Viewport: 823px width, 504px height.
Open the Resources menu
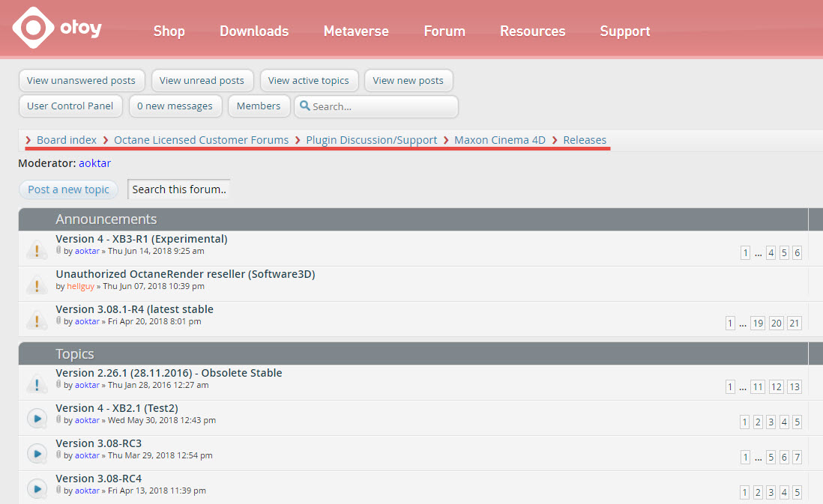coord(532,31)
